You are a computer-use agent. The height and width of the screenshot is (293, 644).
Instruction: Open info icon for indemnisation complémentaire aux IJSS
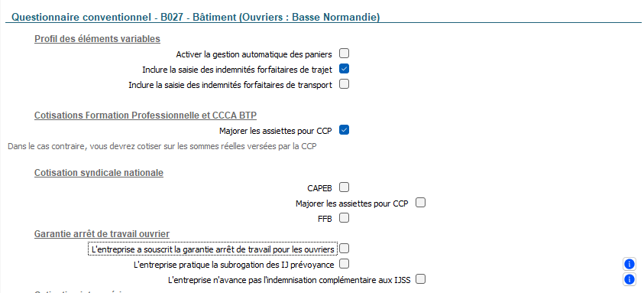(629, 280)
